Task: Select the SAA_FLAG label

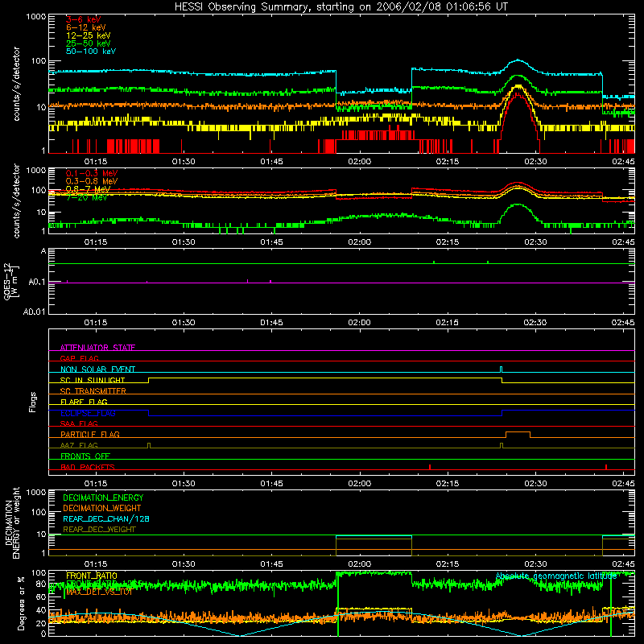Action: tap(79, 423)
